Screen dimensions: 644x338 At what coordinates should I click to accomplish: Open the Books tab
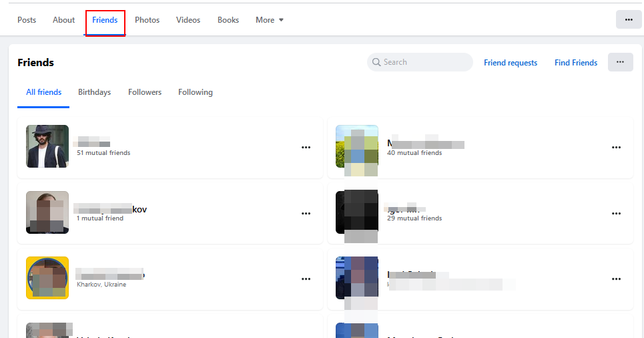(x=228, y=20)
